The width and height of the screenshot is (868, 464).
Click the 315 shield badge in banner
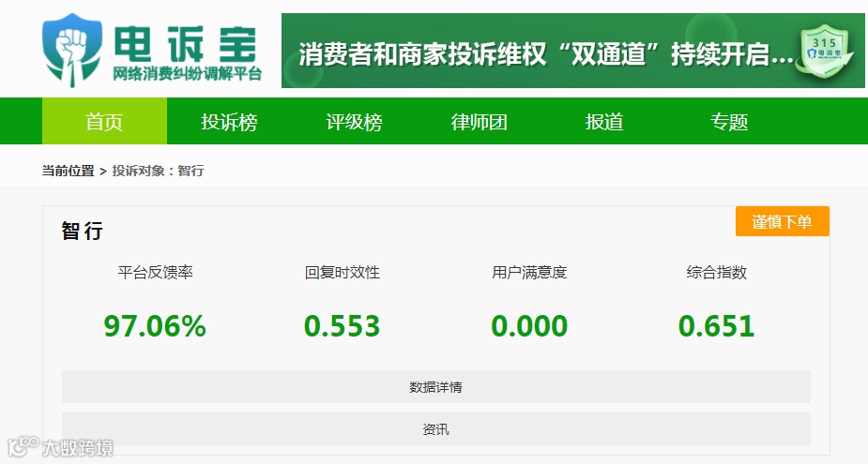click(x=825, y=53)
